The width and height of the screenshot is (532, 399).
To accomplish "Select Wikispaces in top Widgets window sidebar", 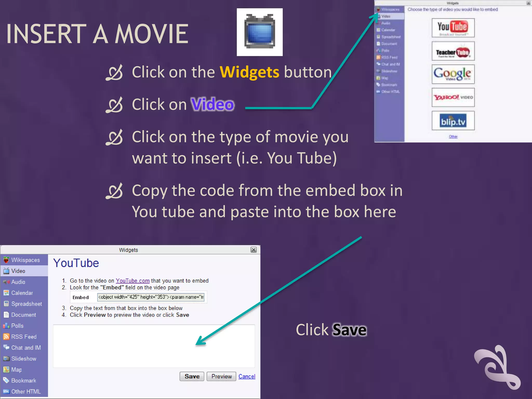I will (390, 9).
